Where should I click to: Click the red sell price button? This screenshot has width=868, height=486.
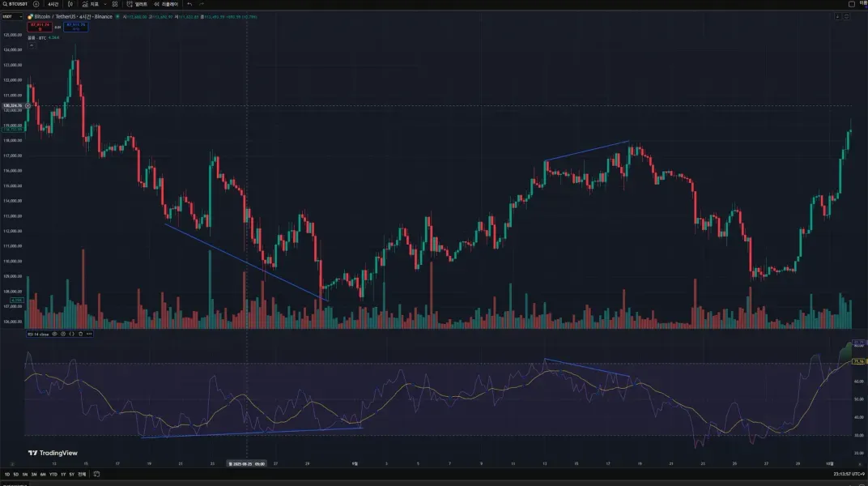(x=40, y=27)
